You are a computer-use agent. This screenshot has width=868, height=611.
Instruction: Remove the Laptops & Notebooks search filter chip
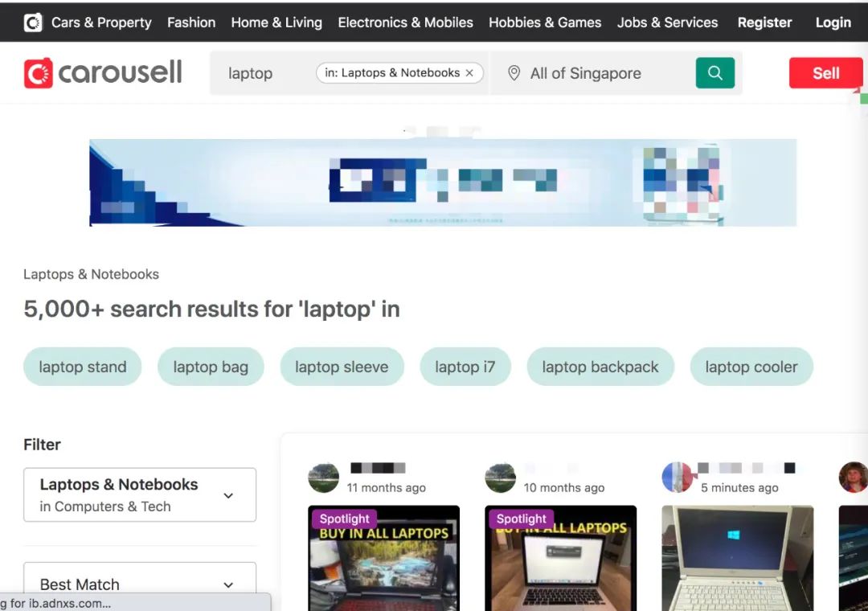(469, 72)
